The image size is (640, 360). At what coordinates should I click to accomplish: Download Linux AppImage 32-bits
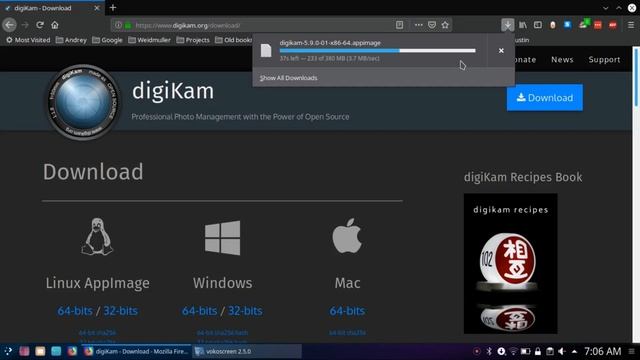click(120, 311)
